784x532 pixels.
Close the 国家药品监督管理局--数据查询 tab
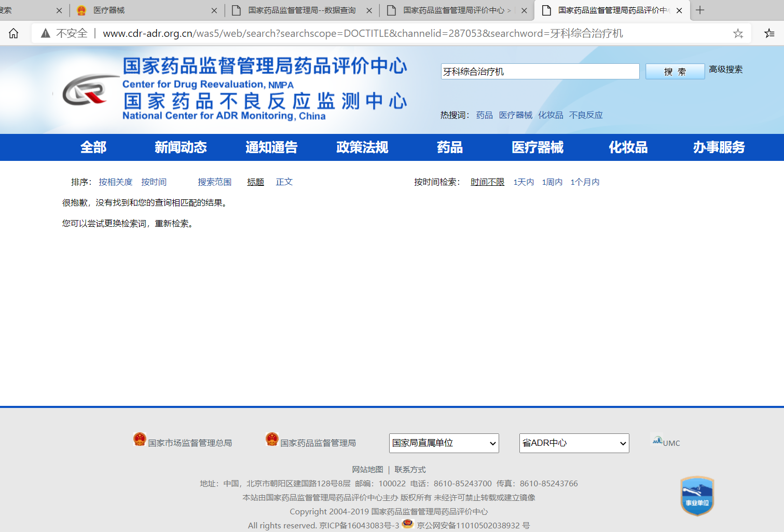point(369,10)
